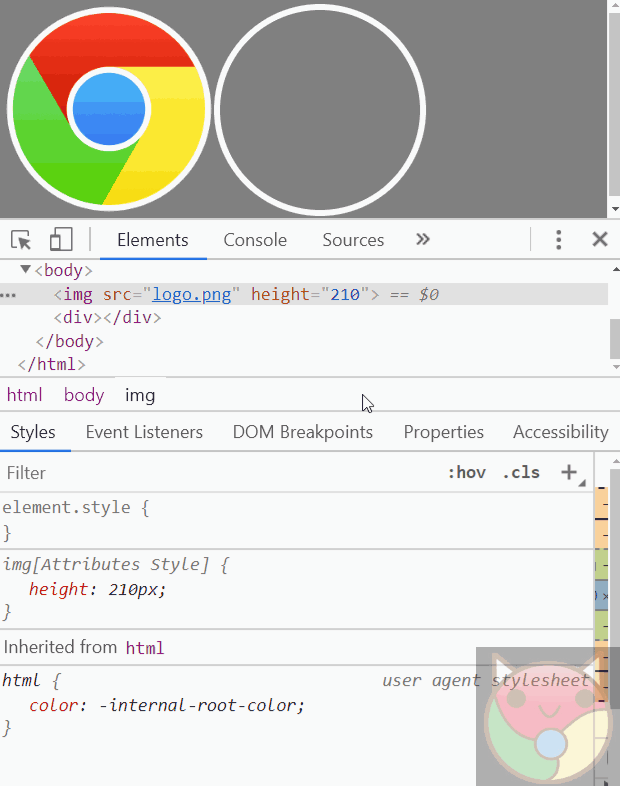Activate the inspect element picker icon
620x786 pixels.
click(x=21, y=240)
